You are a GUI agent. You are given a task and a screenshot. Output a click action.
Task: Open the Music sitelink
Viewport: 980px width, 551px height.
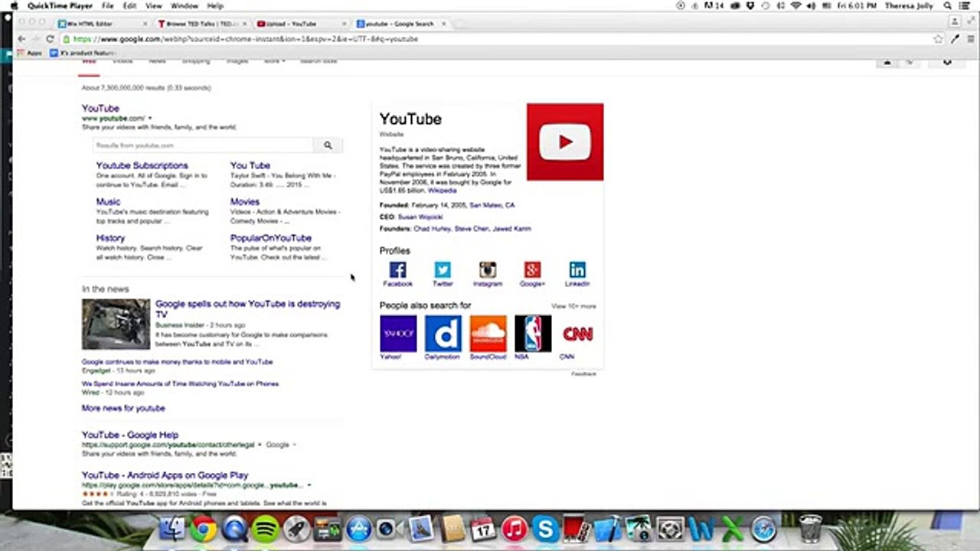pyautogui.click(x=108, y=202)
